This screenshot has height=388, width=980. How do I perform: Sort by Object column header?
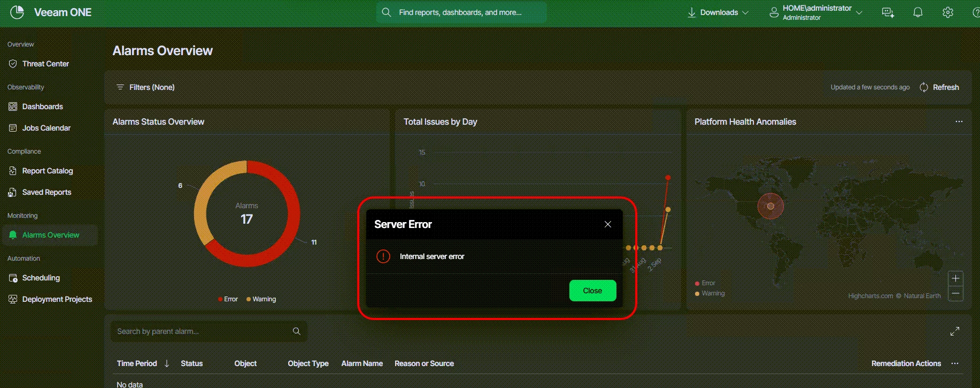[245, 363]
